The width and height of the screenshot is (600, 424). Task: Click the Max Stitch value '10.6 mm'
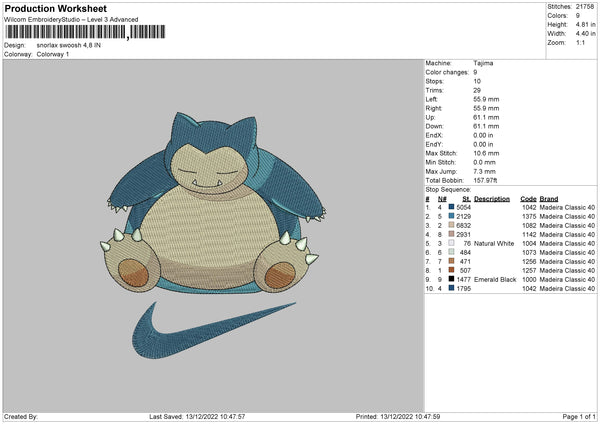click(x=486, y=153)
